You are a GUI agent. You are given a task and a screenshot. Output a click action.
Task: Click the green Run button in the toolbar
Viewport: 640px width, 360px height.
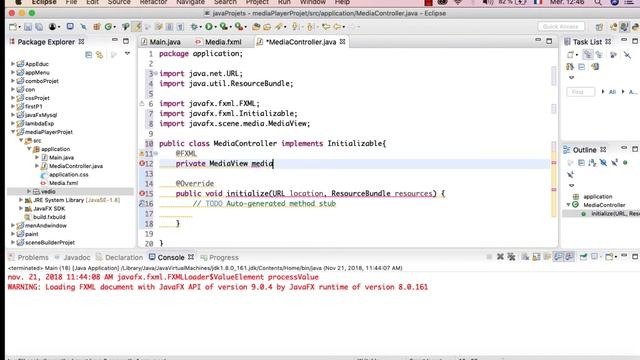[209, 27]
